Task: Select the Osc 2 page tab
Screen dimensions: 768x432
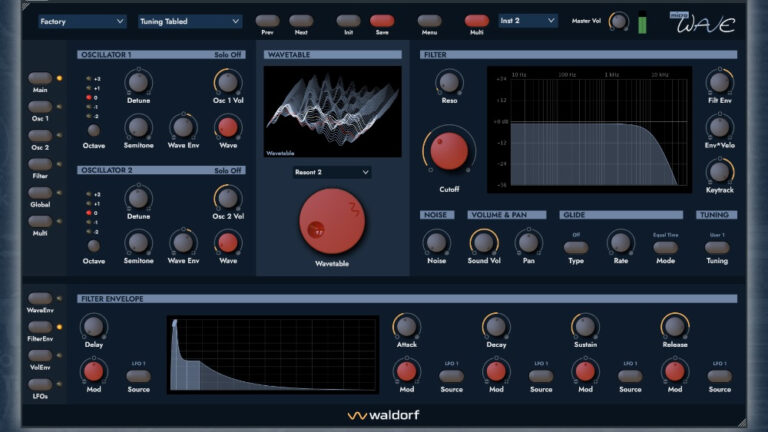Action: click(x=40, y=136)
